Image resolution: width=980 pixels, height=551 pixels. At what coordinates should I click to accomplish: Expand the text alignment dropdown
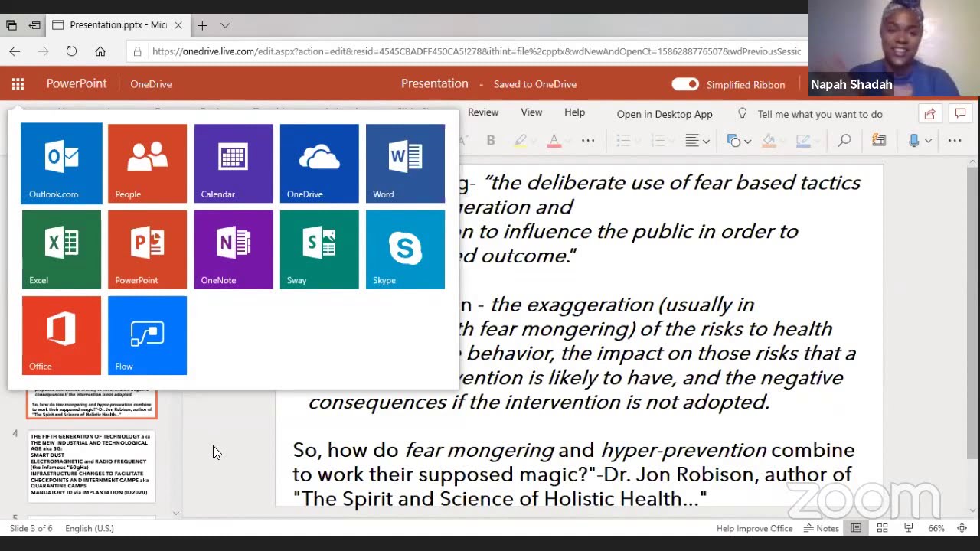click(706, 141)
